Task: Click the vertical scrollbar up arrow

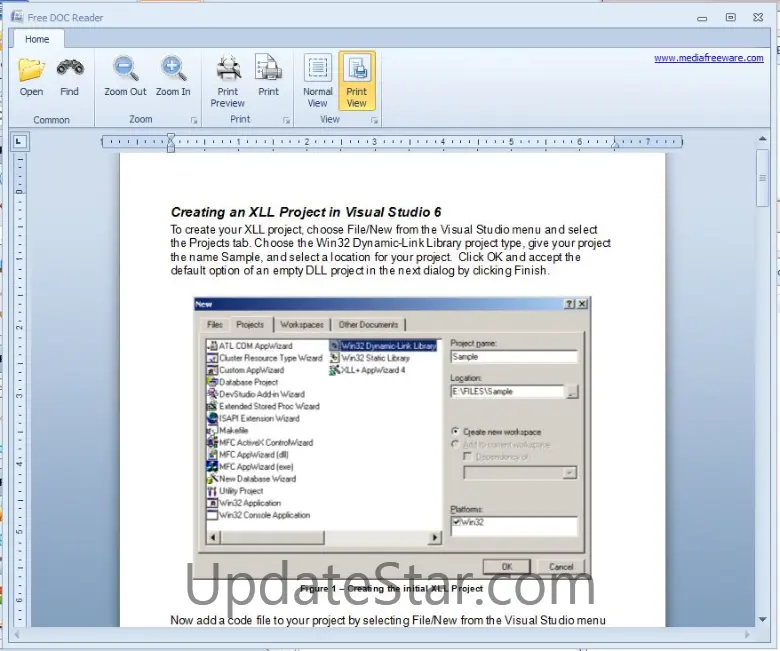Action: tap(762, 140)
